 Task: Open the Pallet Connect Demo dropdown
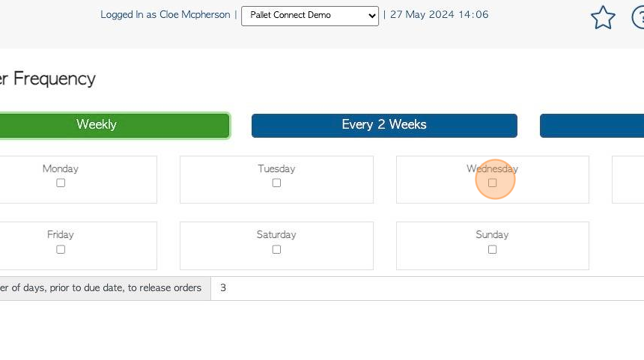[310, 16]
